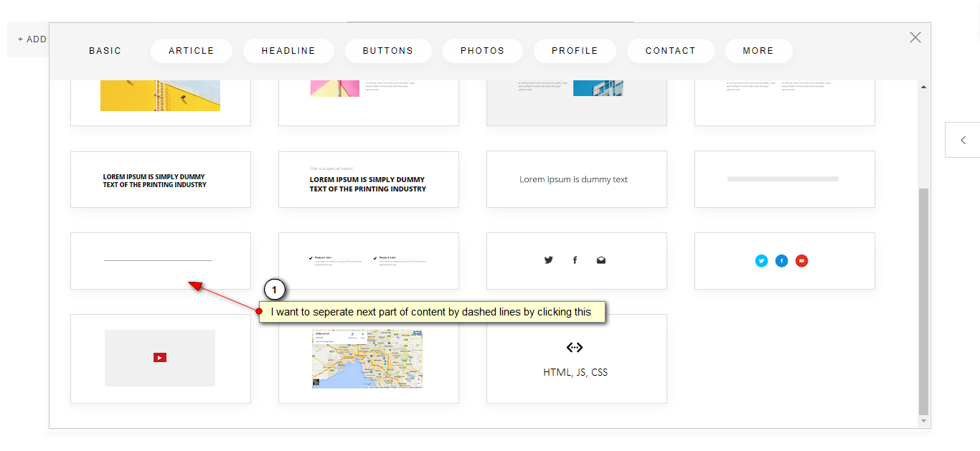Click the black Twitter bird icon
Image resolution: width=980 pixels, height=451 pixels.
(x=549, y=260)
